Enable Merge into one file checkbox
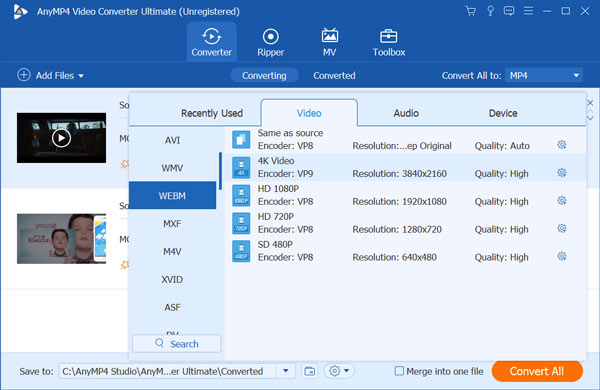 (x=399, y=371)
